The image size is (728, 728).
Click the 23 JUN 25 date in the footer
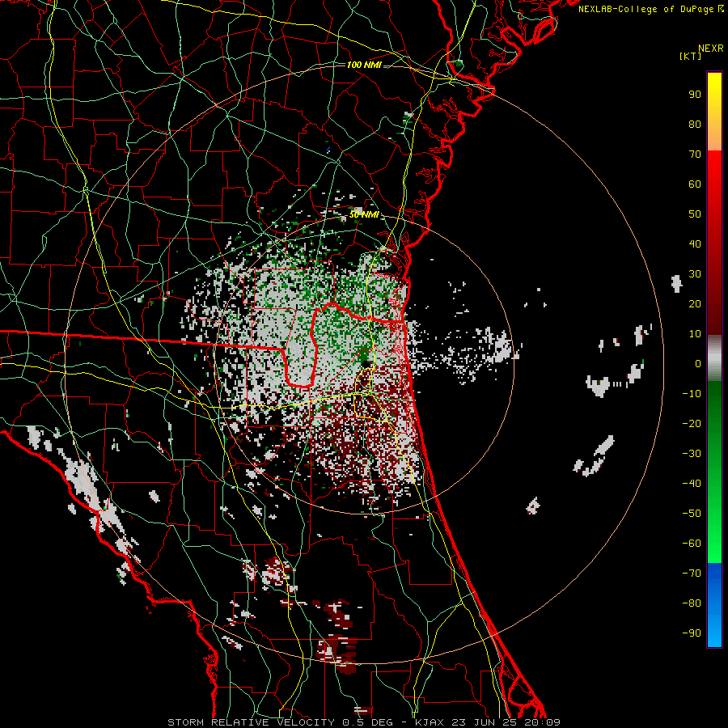(x=484, y=722)
